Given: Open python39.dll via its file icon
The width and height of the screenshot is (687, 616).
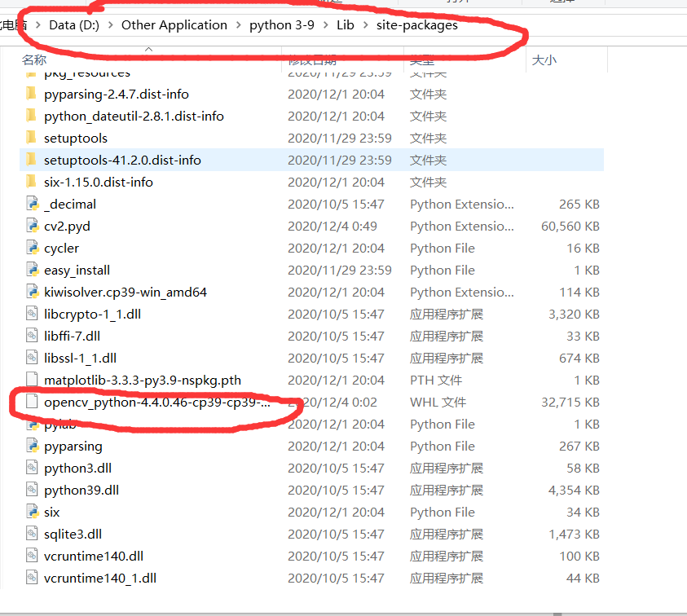Looking at the screenshot, I should tap(31, 490).
